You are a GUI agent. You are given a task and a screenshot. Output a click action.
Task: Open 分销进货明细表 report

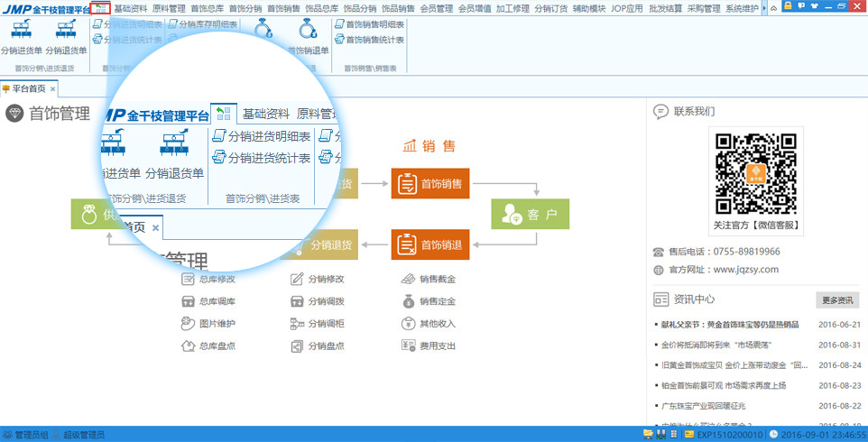point(127,24)
